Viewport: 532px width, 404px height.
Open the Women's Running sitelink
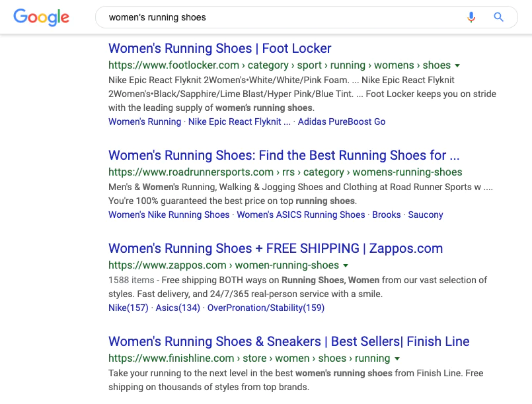pyautogui.click(x=145, y=121)
